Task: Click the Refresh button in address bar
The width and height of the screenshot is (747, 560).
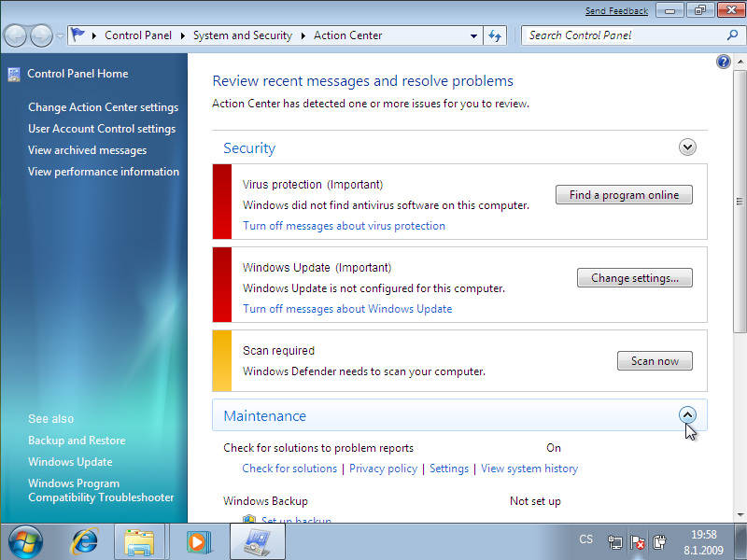Action: [x=495, y=35]
